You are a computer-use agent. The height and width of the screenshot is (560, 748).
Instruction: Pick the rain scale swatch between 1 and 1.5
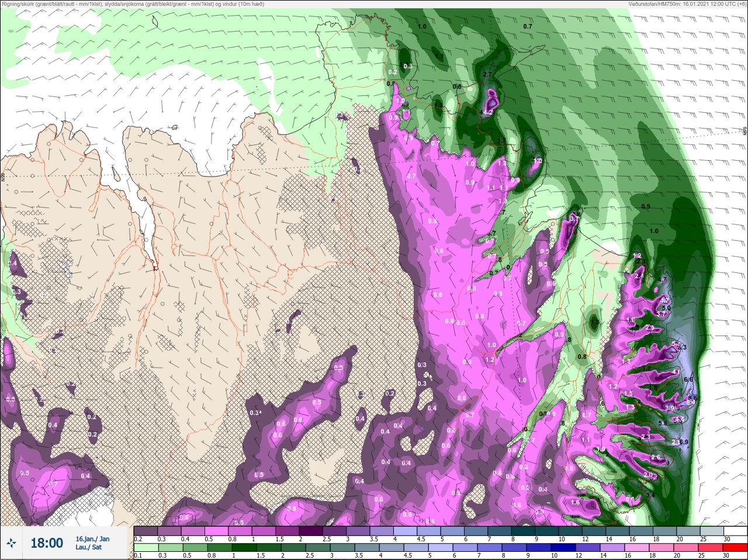pos(244,548)
